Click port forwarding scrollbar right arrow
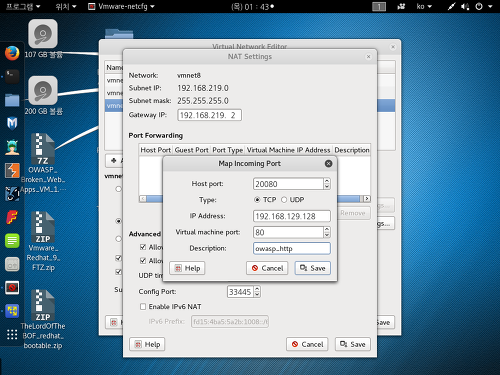Viewport: 500px width, 375px height. coord(367,199)
